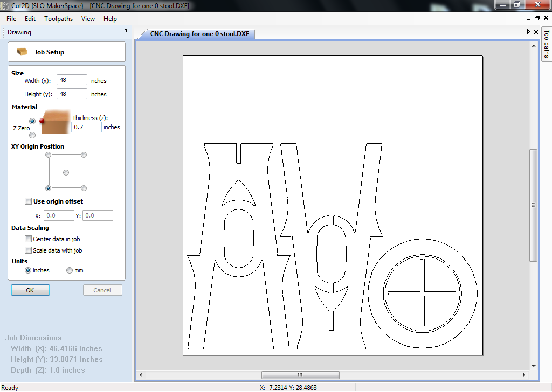Click the vertical scrollbar thumb
Viewport: 552px width, 392px height.
[x=533, y=205]
